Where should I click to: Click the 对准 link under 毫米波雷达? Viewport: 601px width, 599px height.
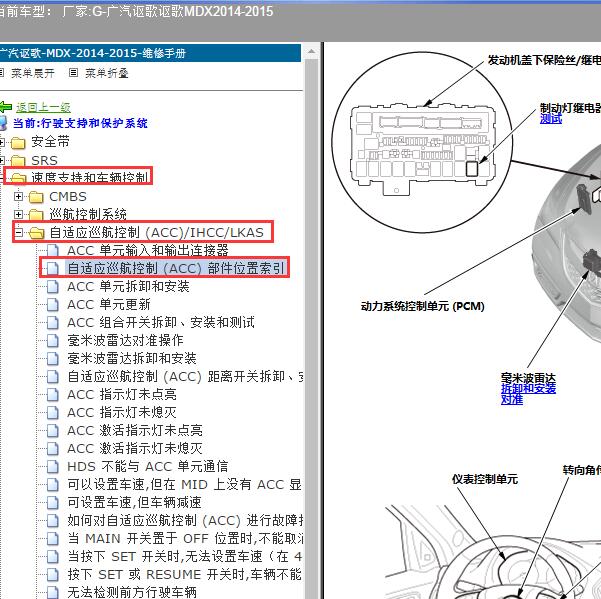click(512, 400)
